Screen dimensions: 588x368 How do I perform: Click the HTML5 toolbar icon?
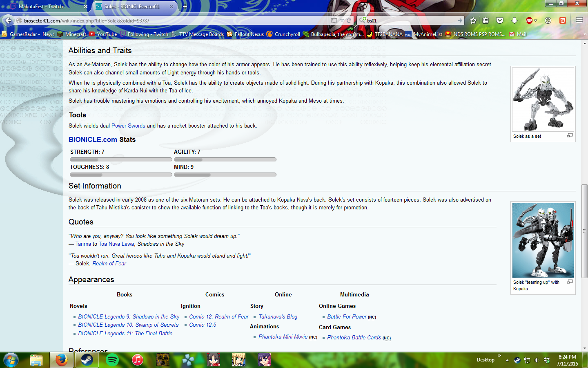pyautogui.click(x=563, y=20)
